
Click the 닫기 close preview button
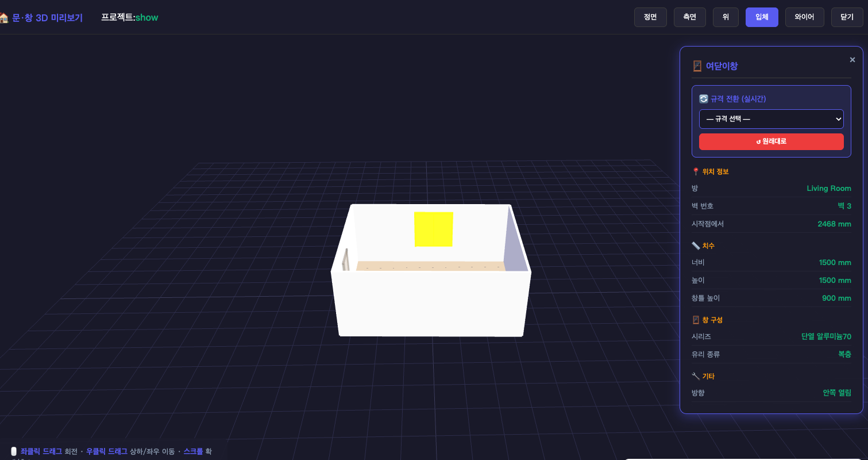[x=847, y=17]
